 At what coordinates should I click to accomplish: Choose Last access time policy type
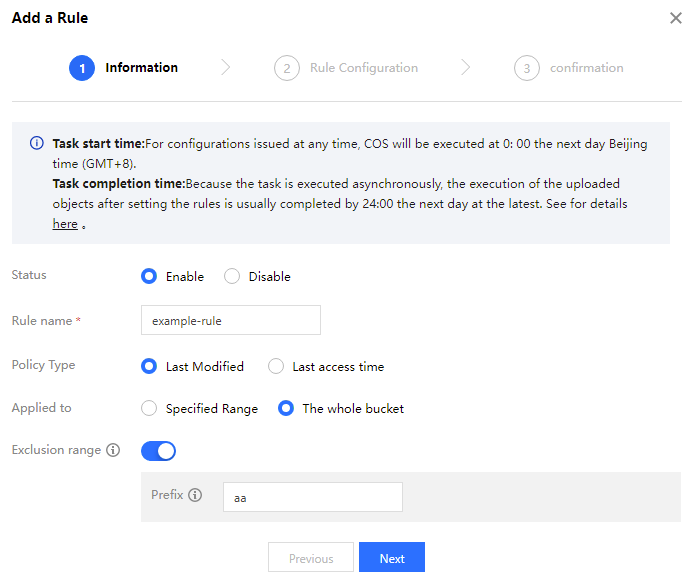(276, 366)
